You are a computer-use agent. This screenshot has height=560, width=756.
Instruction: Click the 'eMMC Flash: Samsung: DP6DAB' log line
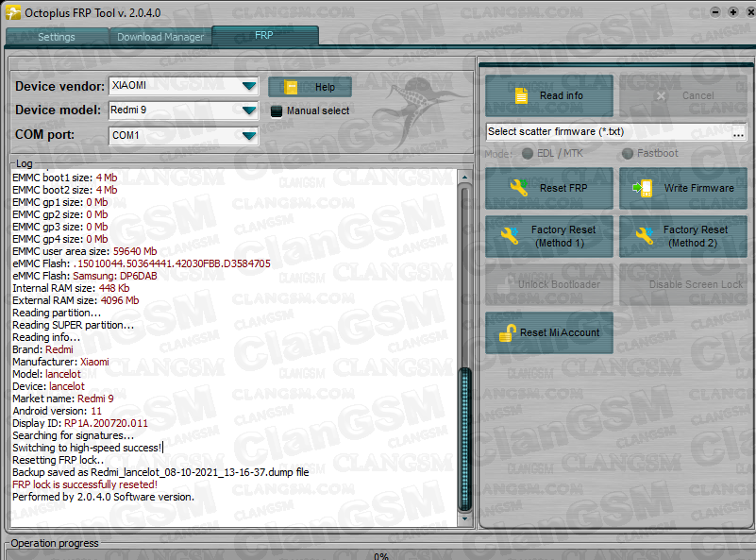coord(85,276)
